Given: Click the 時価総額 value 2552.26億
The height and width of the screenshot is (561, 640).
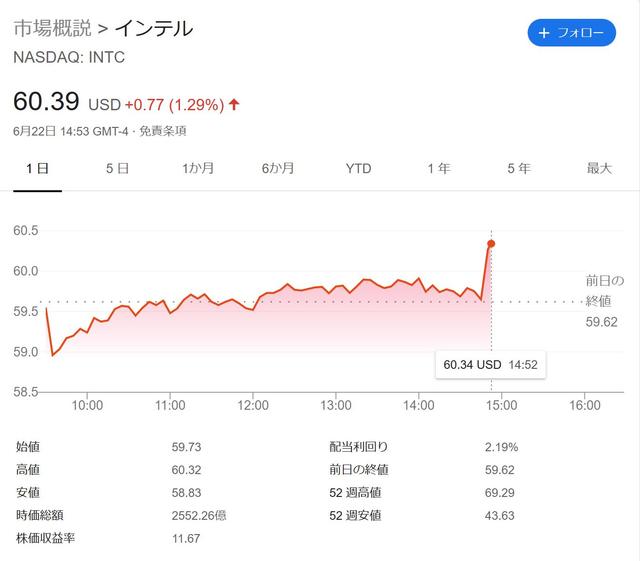Looking at the screenshot, I should click(201, 516).
